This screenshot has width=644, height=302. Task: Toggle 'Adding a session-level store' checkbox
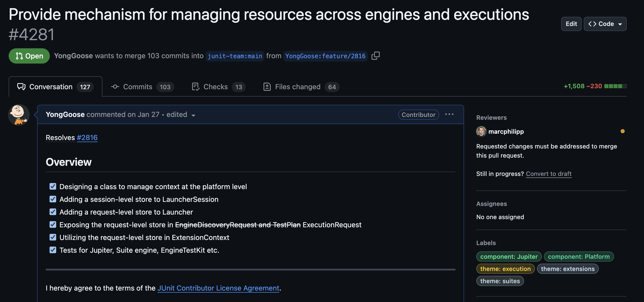53,199
